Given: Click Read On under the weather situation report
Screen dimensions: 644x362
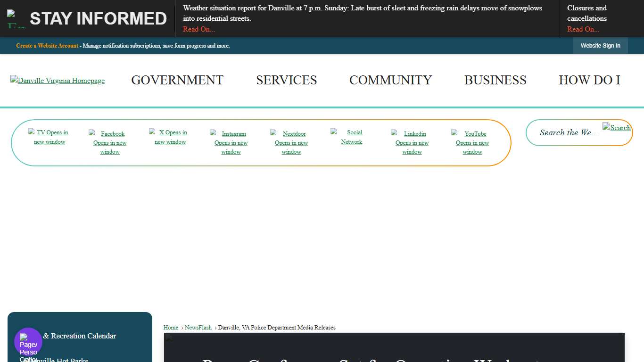Looking at the screenshot, I should [199, 29].
